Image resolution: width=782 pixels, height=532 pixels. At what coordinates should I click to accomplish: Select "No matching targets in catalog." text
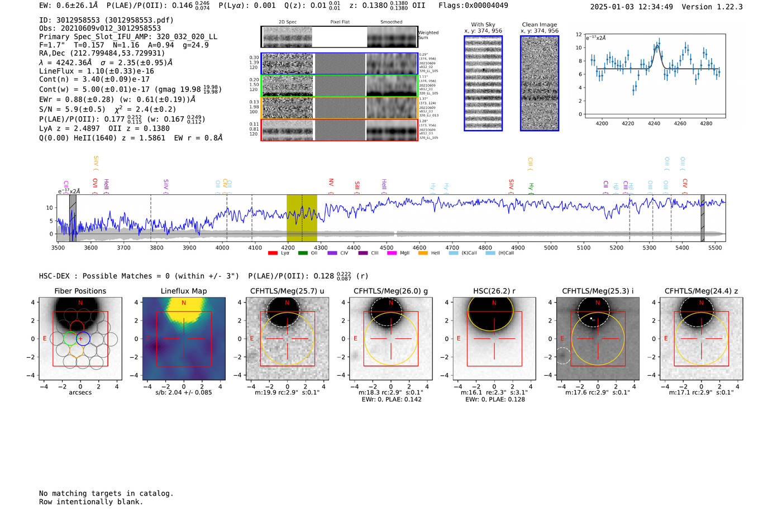click(106, 493)
